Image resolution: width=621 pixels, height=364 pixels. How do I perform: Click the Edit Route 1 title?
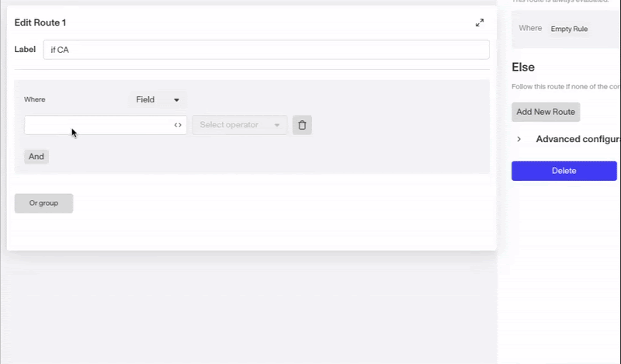(40, 23)
